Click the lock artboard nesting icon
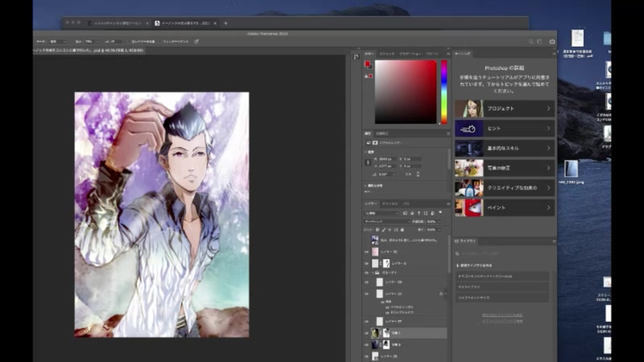This screenshot has width=644, height=362. [396, 230]
